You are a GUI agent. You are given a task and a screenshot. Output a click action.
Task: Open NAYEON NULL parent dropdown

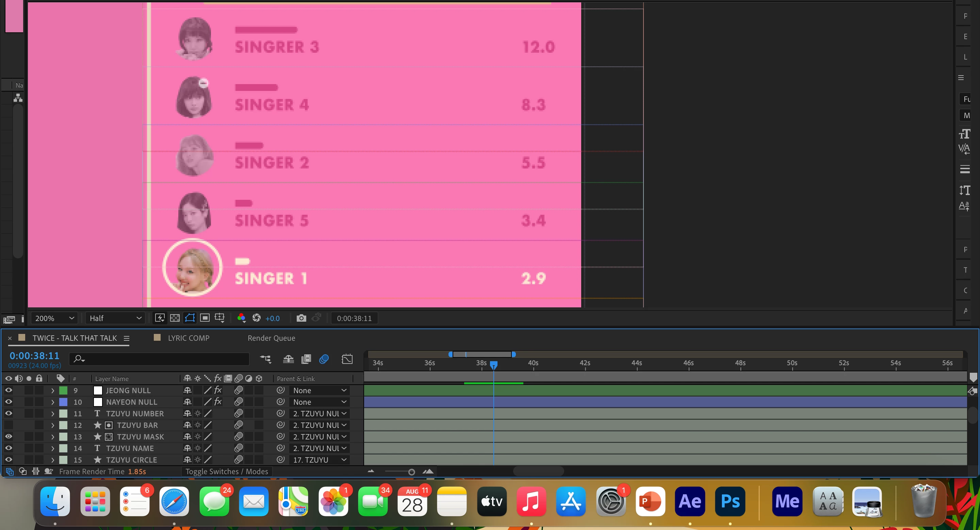[319, 402]
